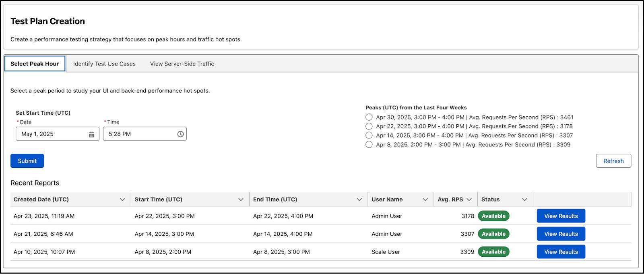The height and width of the screenshot is (274, 644).
Task: Click start time 'Apr 14, 2025, 3:00 PM' cell
Action: [x=164, y=234]
